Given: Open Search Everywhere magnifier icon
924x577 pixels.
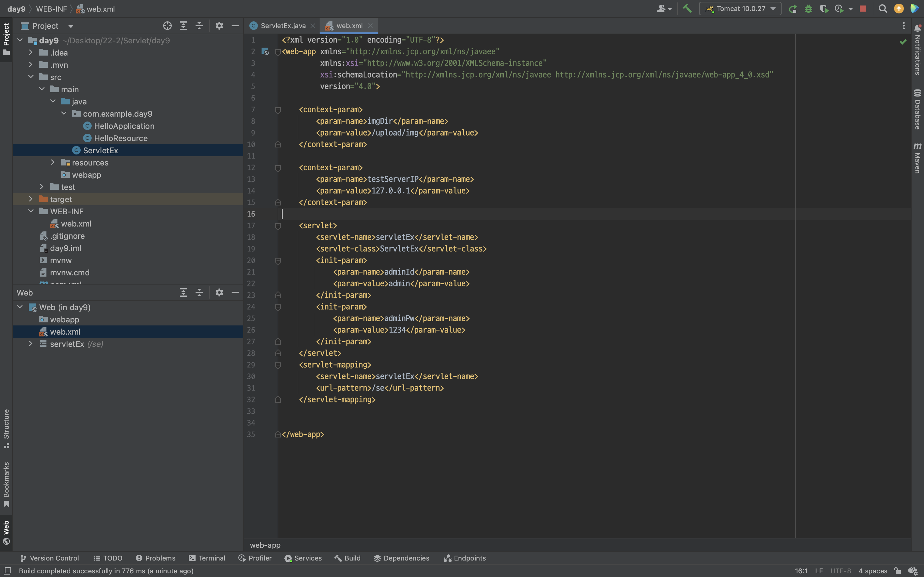Looking at the screenshot, I should pyautogui.click(x=882, y=9).
